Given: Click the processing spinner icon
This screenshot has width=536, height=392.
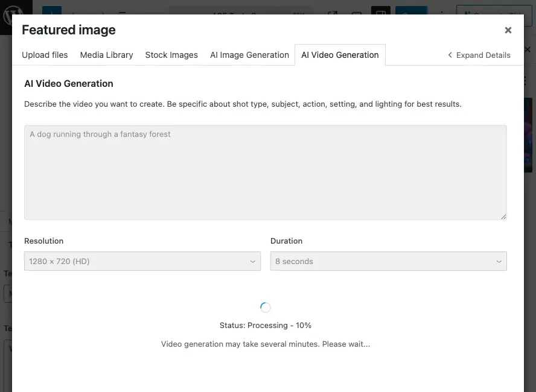Looking at the screenshot, I should tap(266, 308).
